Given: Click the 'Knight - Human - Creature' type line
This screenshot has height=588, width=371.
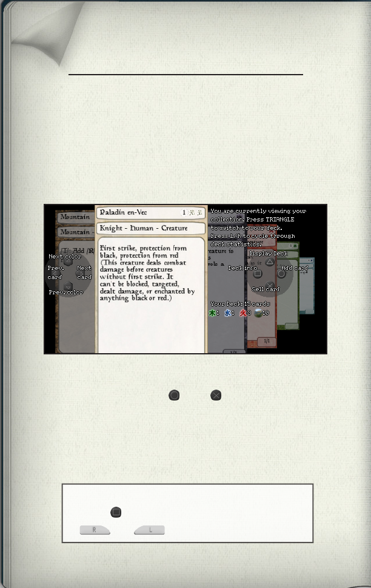Looking at the screenshot, I should tap(144, 228).
